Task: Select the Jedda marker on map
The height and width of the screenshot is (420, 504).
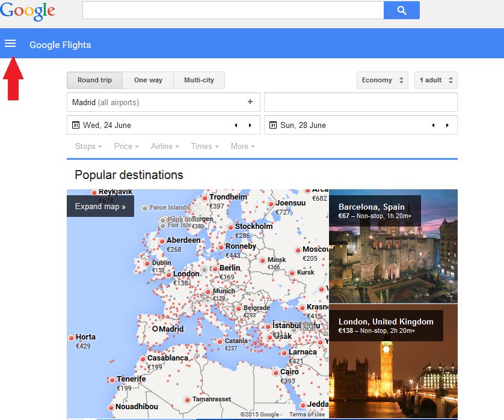Action: click(303, 405)
